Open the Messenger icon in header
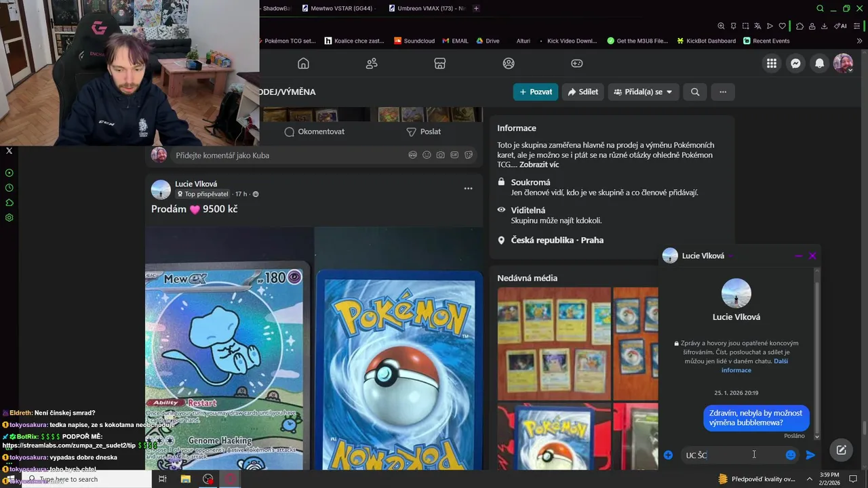 [x=795, y=63]
